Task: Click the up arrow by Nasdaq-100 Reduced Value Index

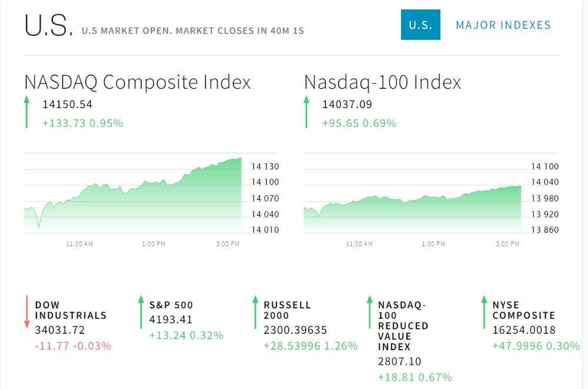Action: 369,312
